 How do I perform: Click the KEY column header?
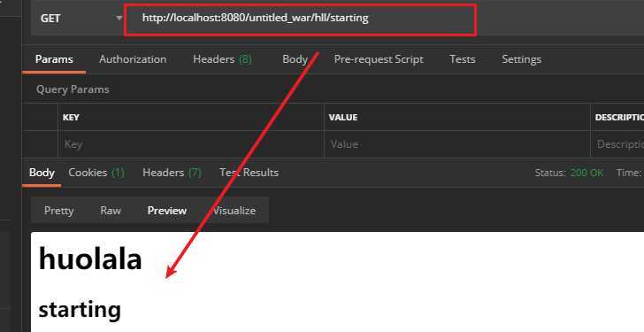pyautogui.click(x=71, y=118)
